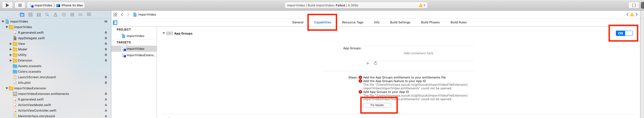The height and width of the screenshot is (118, 644).
Task: Toggle the project and targets list sidebar
Action: coord(115,23)
